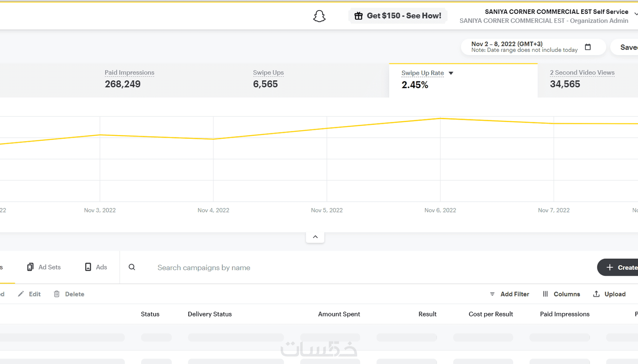Sort by the Amount Spent column header
The image size is (638, 364).
click(339, 314)
